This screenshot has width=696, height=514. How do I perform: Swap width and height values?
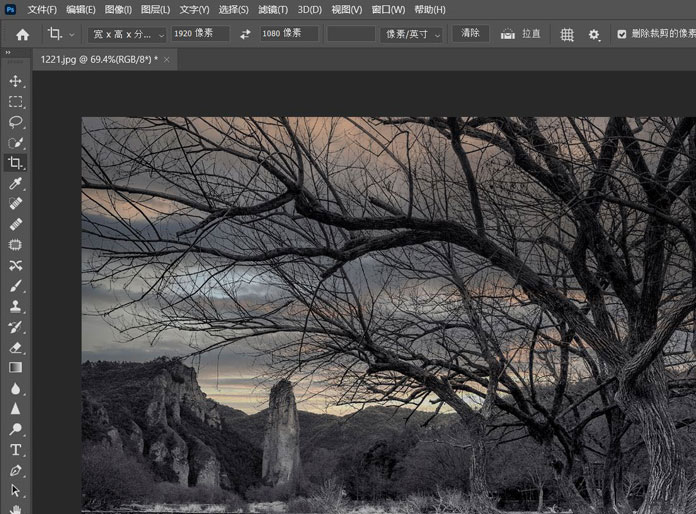[245, 34]
